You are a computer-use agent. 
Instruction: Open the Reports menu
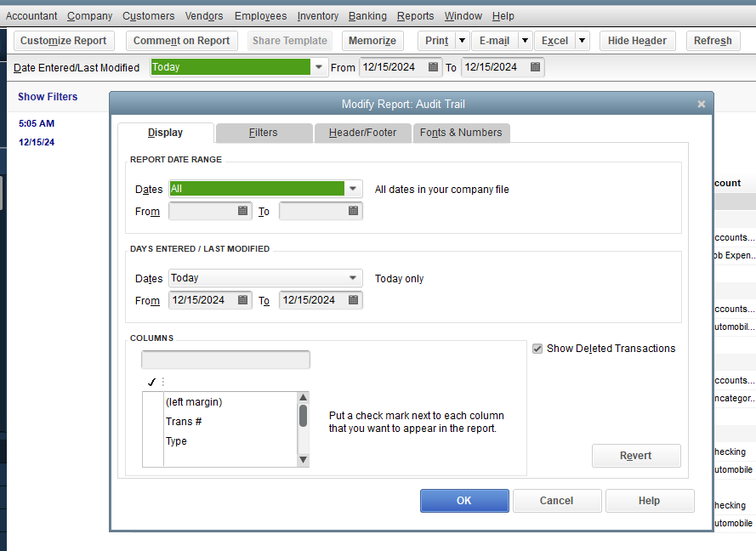[416, 16]
